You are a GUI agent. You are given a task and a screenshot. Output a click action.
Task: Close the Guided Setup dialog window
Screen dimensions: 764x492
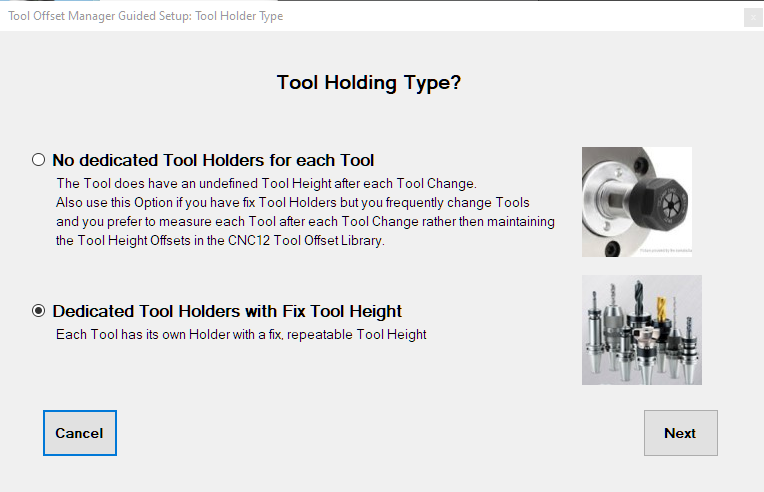(753, 18)
